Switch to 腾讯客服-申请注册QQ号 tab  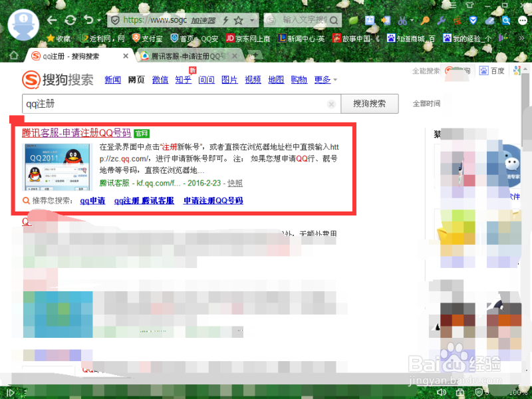(190, 56)
